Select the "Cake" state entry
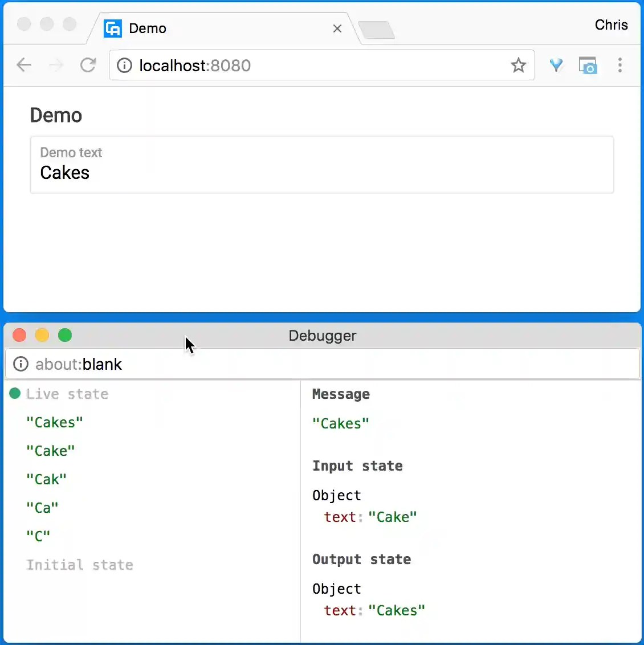644x645 pixels. tap(50, 450)
